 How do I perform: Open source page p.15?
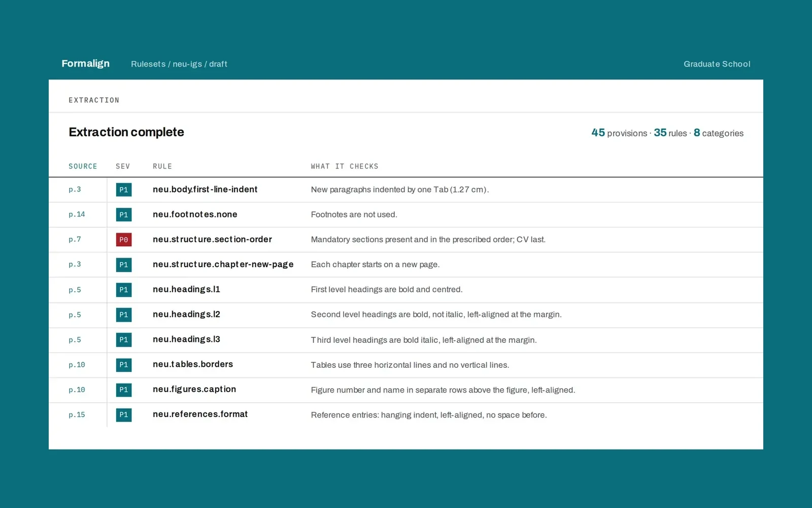[77, 415]
